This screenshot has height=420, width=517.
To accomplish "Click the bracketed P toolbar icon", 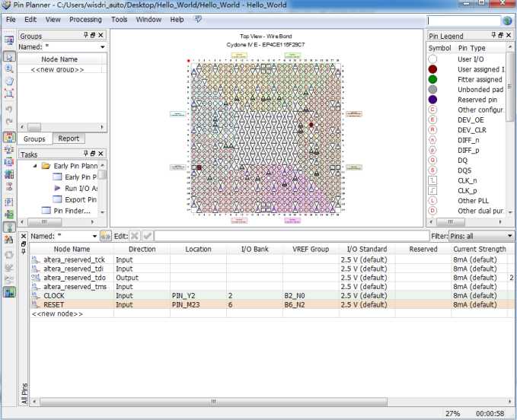I will (9, 202).
